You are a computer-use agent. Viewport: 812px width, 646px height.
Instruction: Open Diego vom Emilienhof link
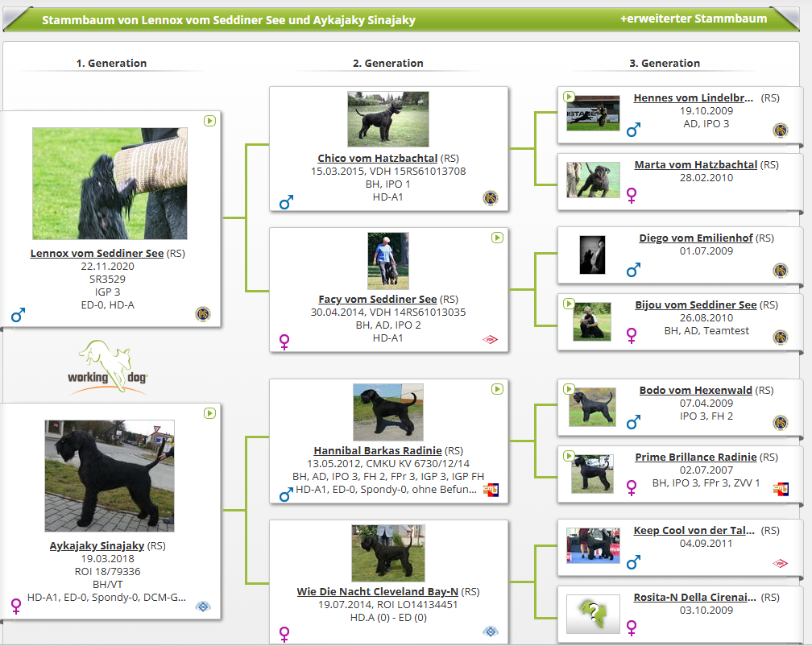coord(695,238)
